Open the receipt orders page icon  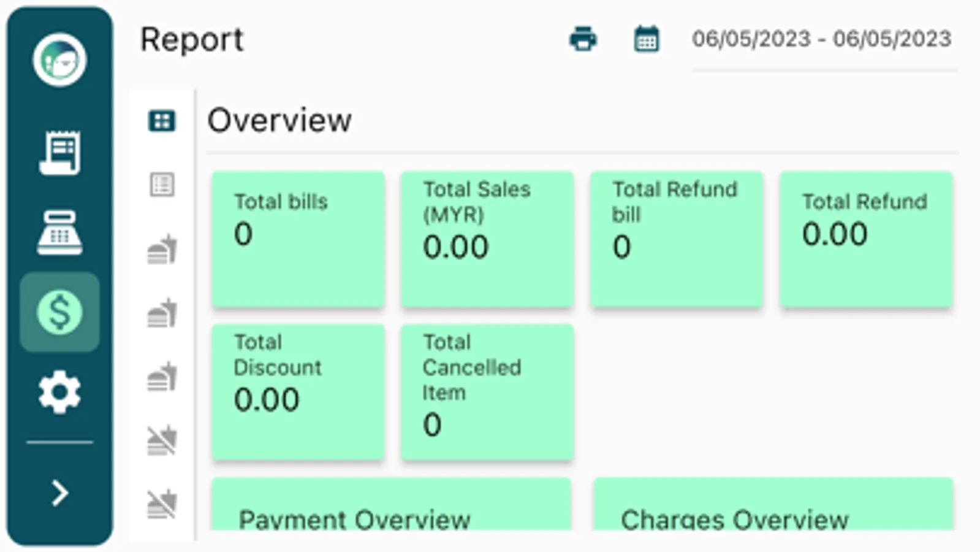point(59,152)
